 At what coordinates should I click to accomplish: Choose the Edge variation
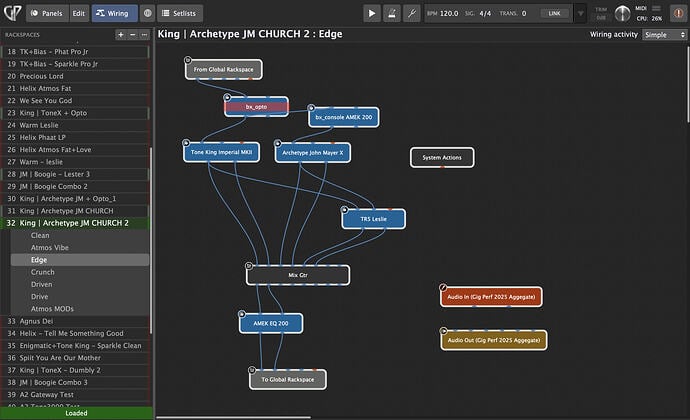(x=80, y=260)
